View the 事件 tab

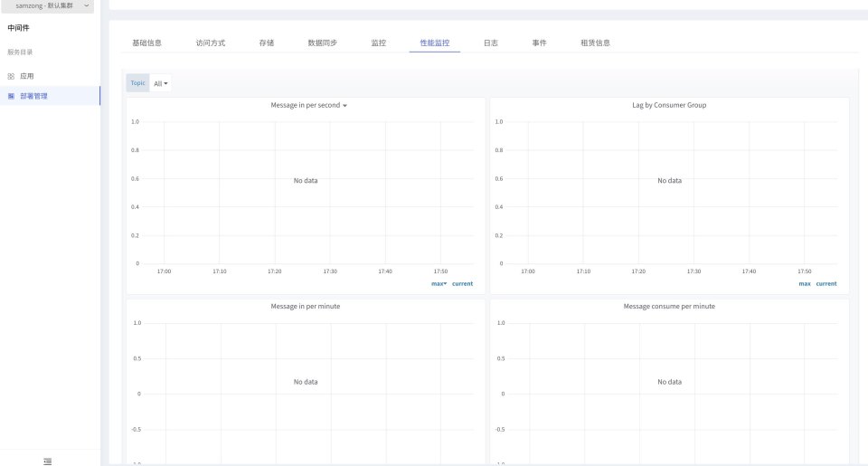(x=539, y=43)
